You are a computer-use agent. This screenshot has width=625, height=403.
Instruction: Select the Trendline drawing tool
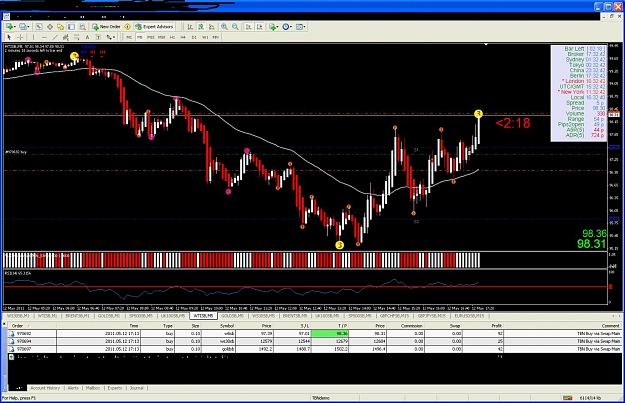[x=55, y=37]
